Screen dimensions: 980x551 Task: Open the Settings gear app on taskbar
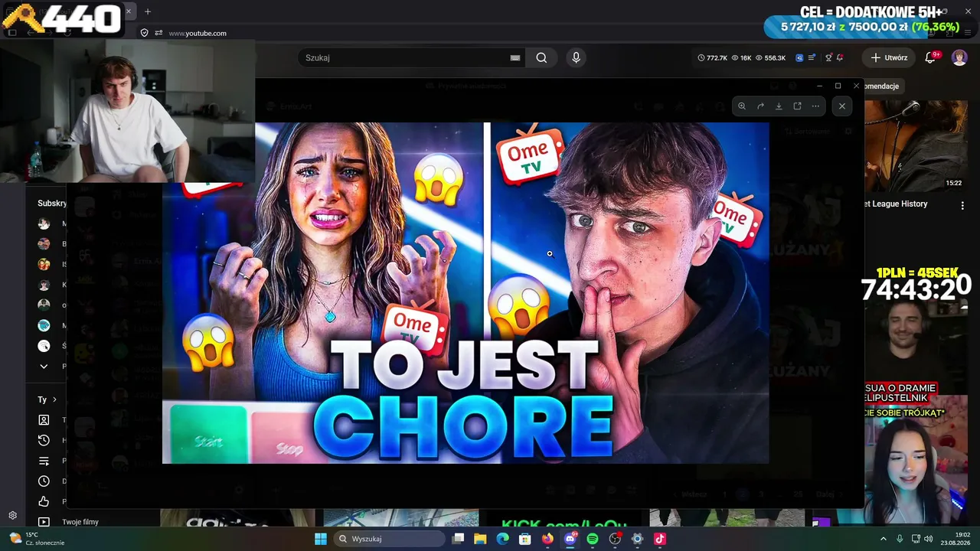637,539
